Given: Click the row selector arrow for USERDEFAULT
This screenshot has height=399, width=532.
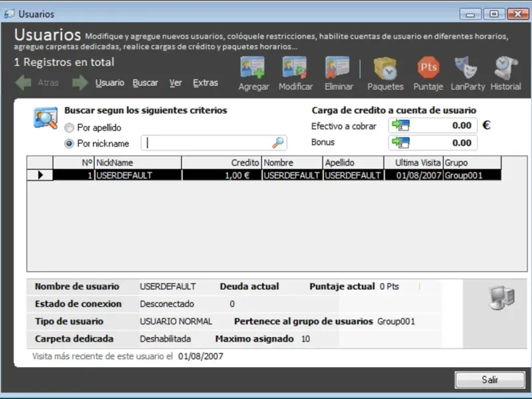Looking at the screenshot, I should click(x=40, y=175).
